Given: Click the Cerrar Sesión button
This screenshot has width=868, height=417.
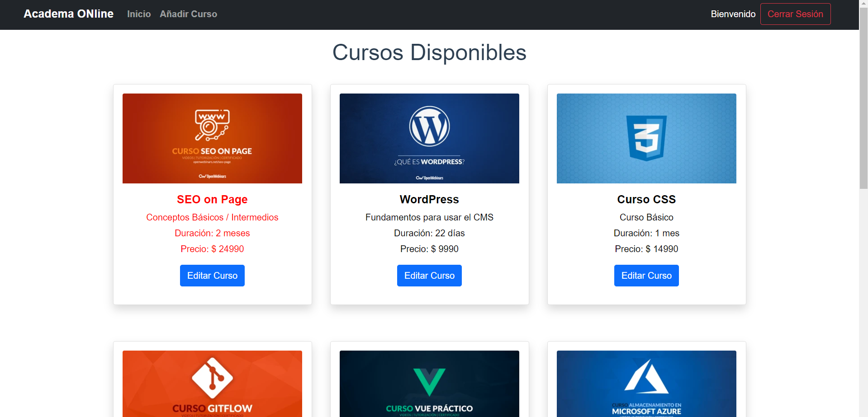Looking at the screenshot, I should click(795, 14).
